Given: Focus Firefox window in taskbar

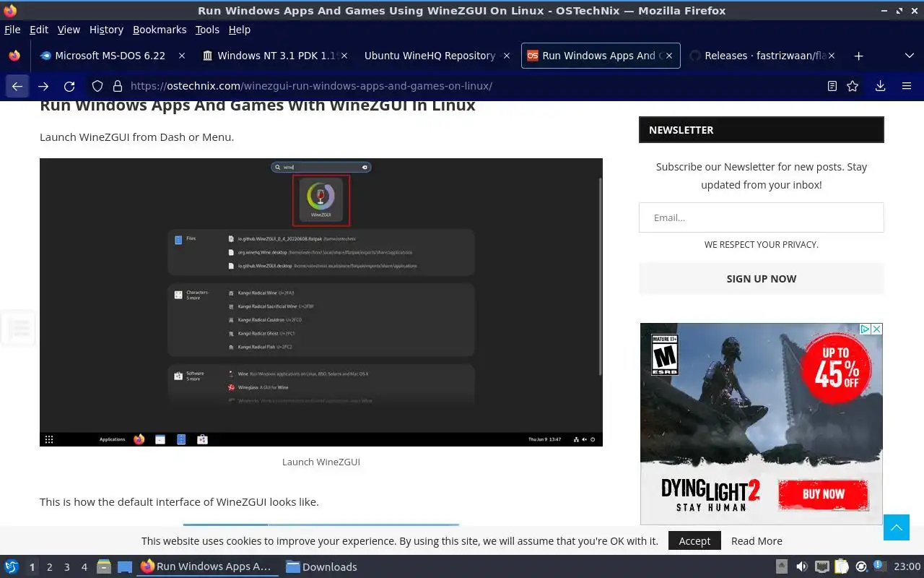Looking at the screenshot, I should point(208,566).
